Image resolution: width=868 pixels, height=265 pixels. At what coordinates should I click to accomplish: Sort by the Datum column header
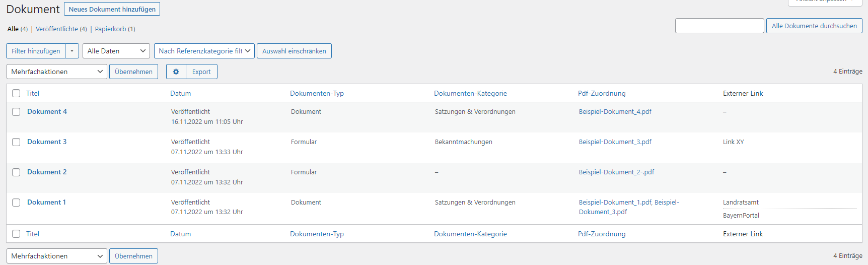180,93
